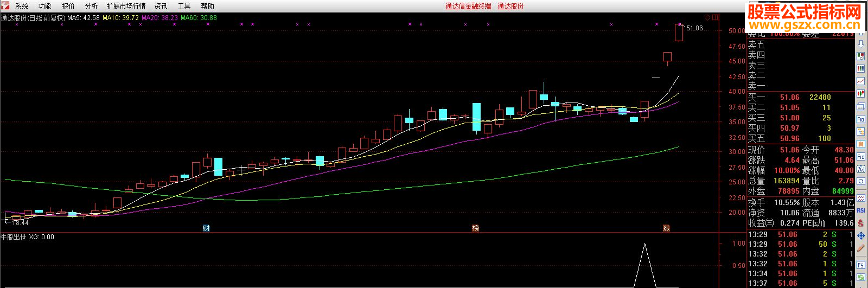Open the F10 company info icon
868x288 pixels.
point(861,119)
